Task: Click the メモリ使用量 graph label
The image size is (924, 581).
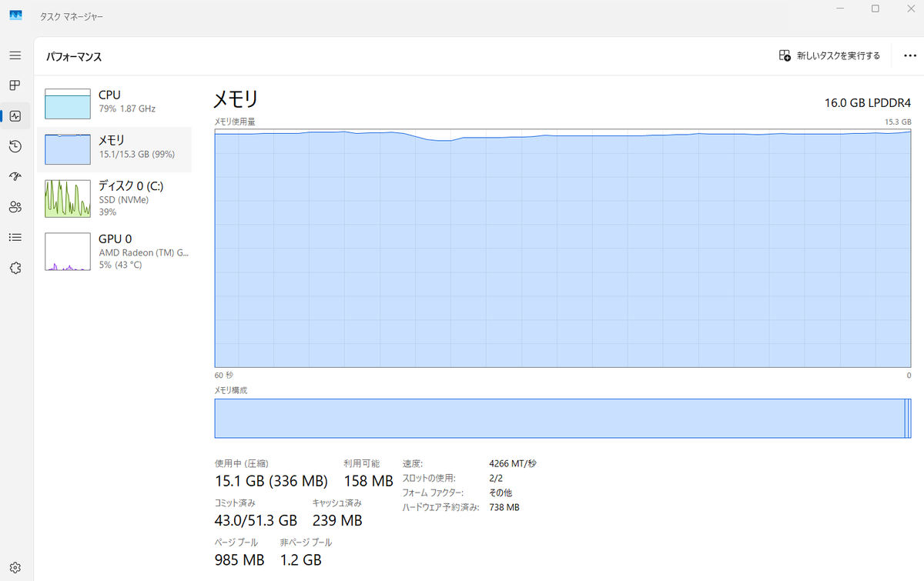Action: tap(235, 122)
